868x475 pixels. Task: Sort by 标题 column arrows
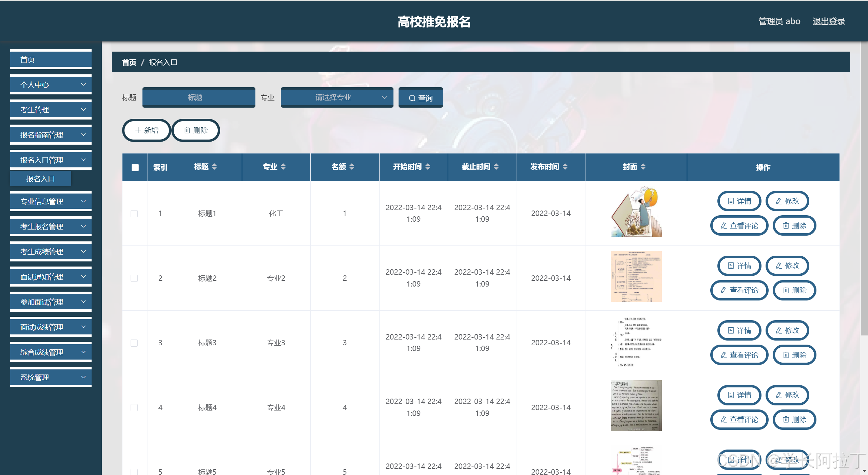[214, 167]
